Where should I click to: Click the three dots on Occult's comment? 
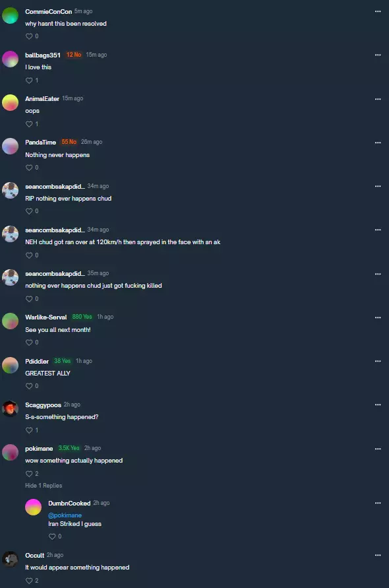point(378,556)
